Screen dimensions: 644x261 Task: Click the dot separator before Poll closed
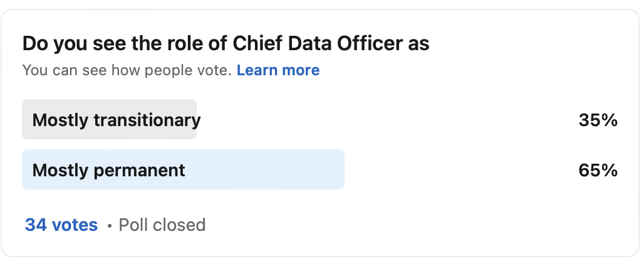[x=110, y=225]
